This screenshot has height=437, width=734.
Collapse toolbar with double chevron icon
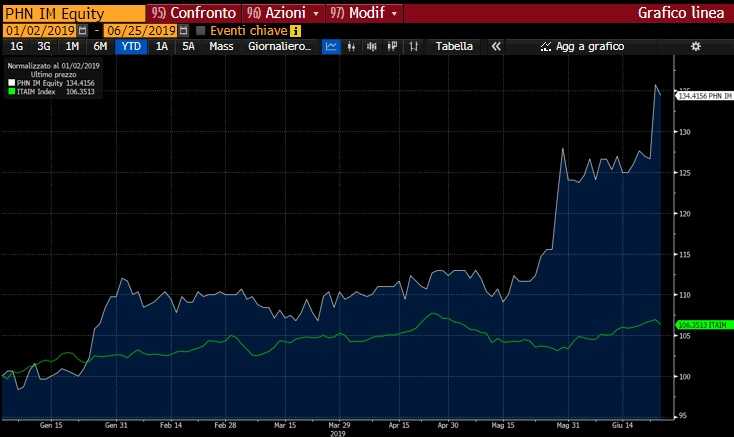coord(496,46)
